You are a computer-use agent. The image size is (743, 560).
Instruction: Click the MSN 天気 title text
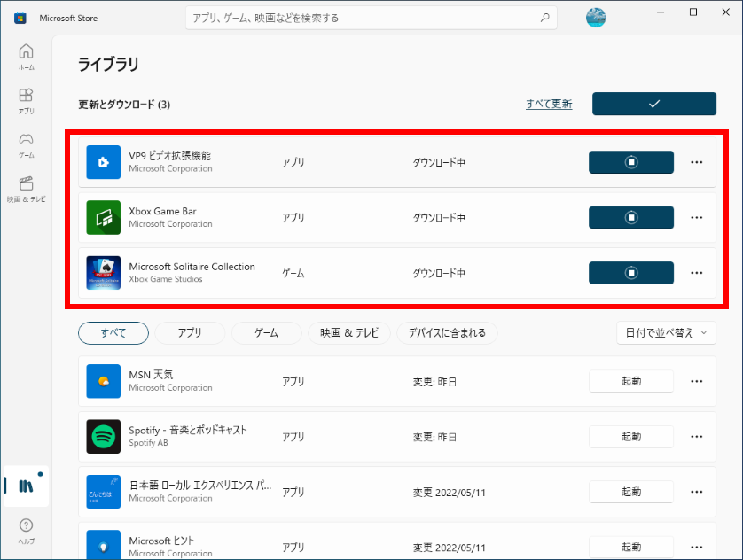[151, 375]
